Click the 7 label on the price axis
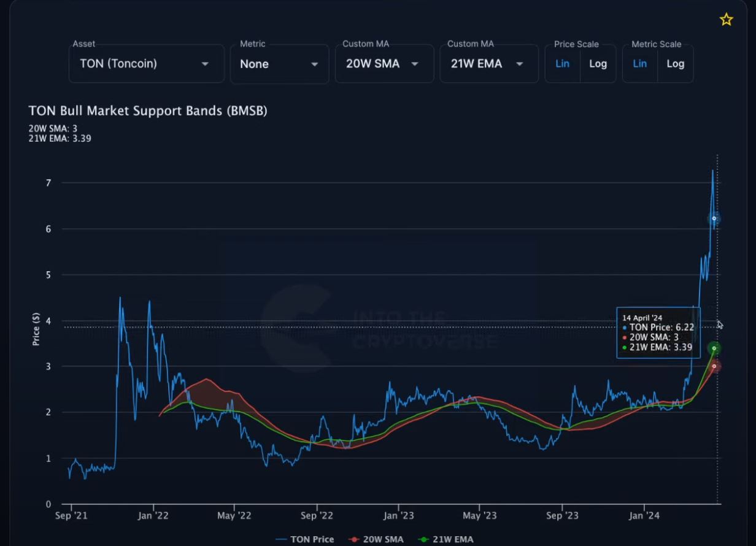The width and height of the screenshot is (756, 546). coord(47,183)
